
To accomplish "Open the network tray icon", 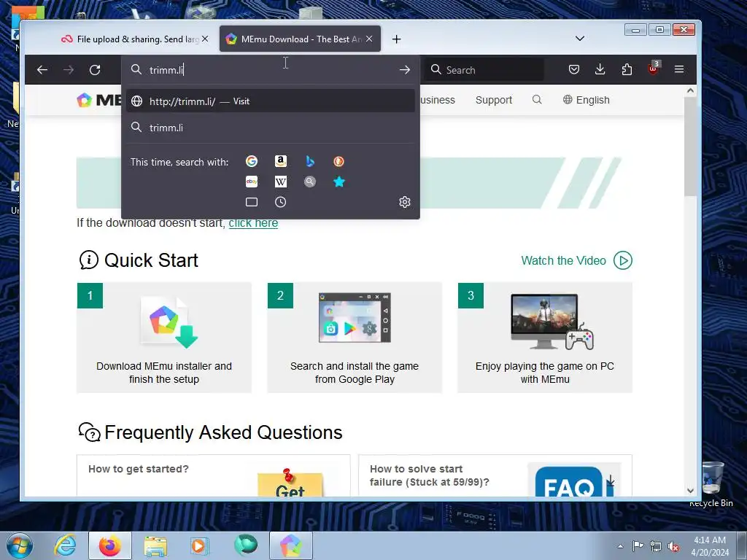I will click(x=656, y=546).
